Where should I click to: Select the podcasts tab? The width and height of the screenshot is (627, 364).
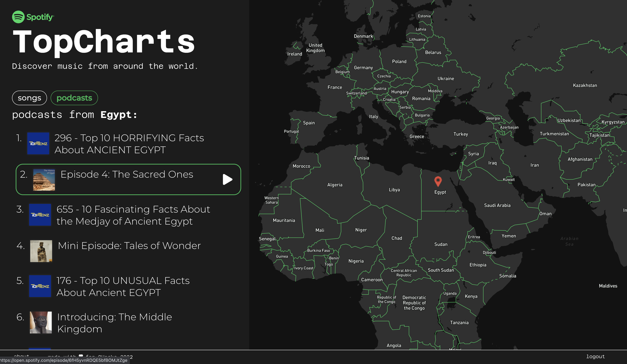click(x=74, y=98)
